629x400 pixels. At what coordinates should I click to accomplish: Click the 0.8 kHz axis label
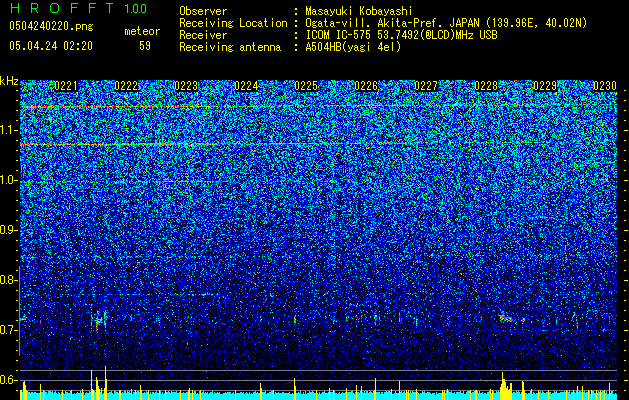point(7,280)
